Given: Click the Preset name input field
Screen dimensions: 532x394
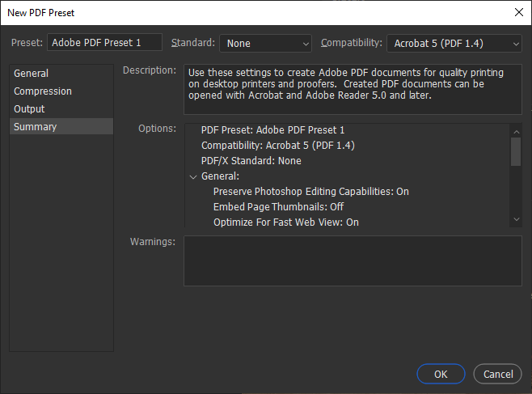Looking at the screenshot, I should pos(105,43).
